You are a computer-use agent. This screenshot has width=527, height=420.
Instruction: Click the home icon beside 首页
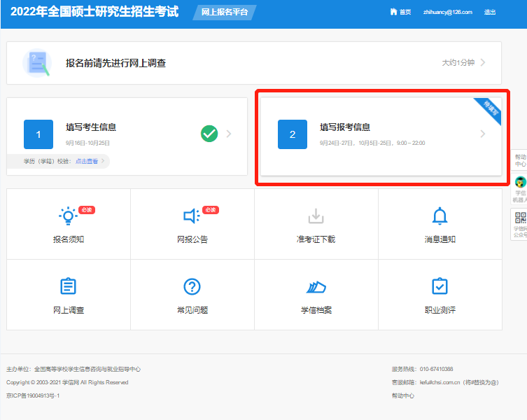(x=393, y=12)
